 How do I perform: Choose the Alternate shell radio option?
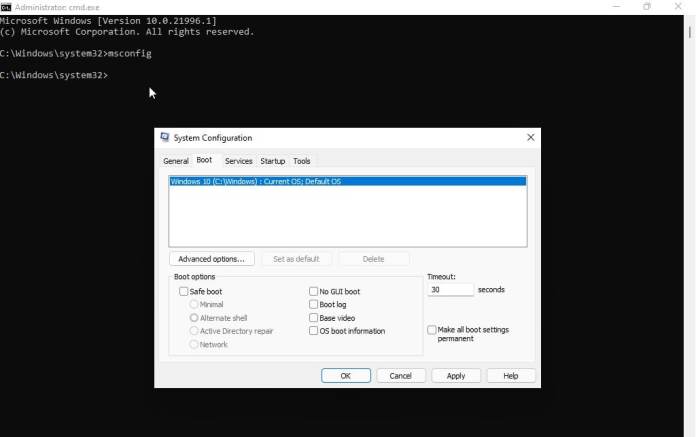(194, 318)
